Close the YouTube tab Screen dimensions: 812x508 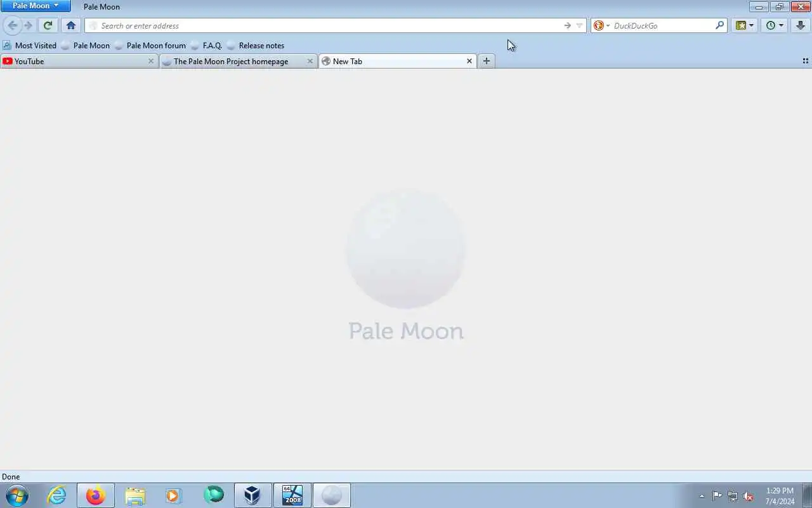(x=151, y=61)
